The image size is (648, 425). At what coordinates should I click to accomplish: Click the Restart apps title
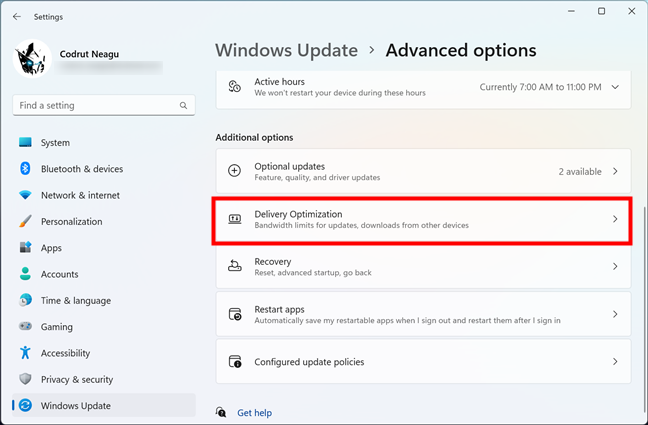click(279, 309)
